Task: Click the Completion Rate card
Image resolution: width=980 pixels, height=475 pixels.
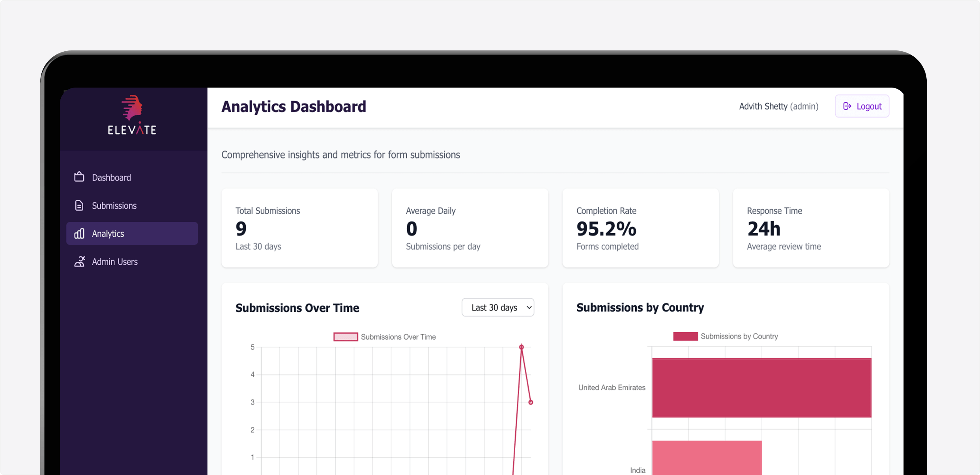Action: (640, 228)
